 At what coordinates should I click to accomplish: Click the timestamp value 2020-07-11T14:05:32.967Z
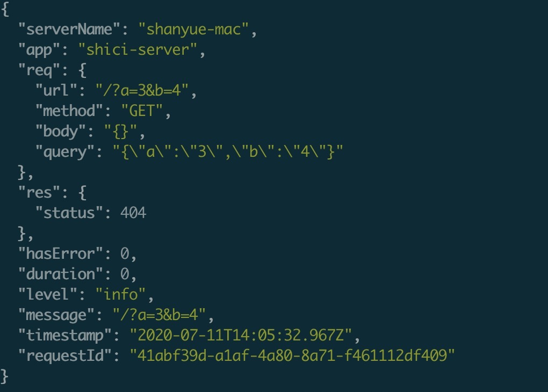(241, 335)
